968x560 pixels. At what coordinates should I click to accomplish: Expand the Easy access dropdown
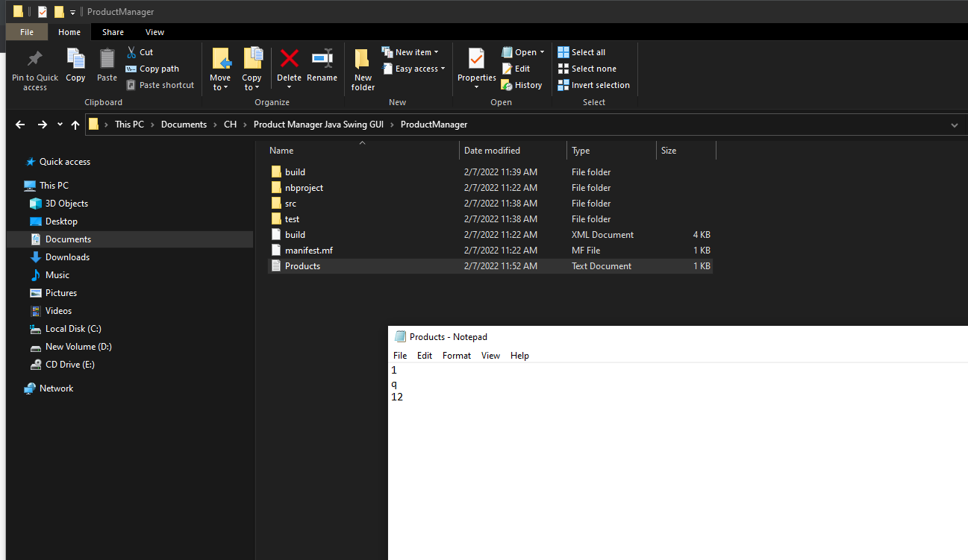[415, 68]
